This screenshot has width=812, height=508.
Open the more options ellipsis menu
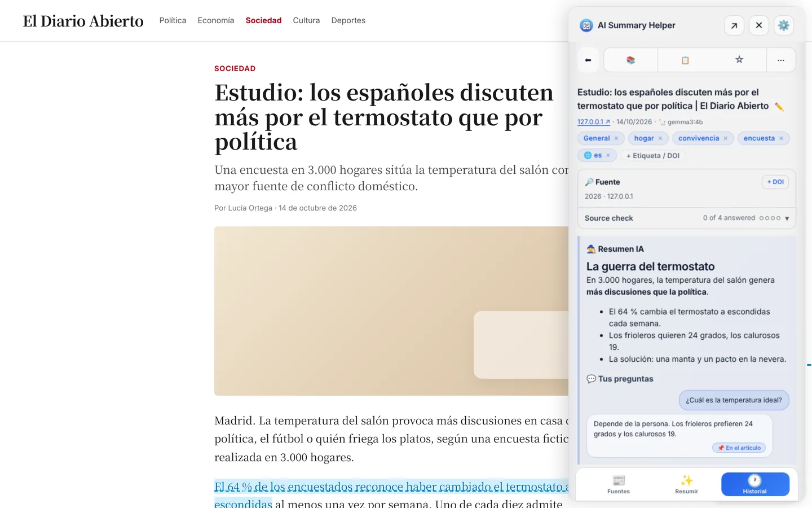pos(781,60)
